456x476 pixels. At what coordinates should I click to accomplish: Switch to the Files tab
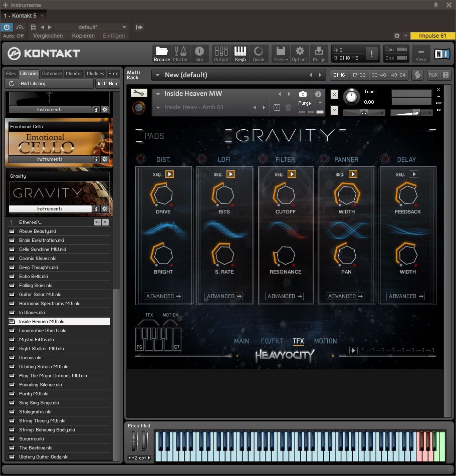pyautogui.click(x=11, y=74)
